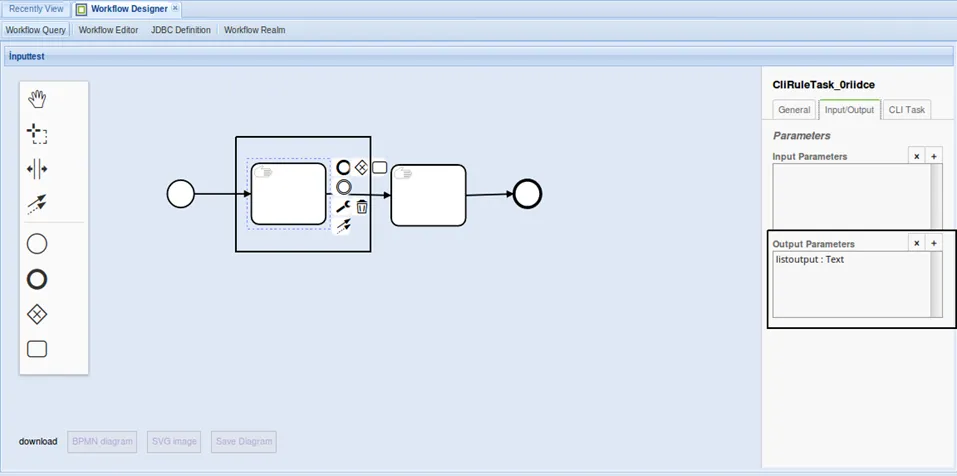Click the Inputtest panel title

(x=27, y=56)
